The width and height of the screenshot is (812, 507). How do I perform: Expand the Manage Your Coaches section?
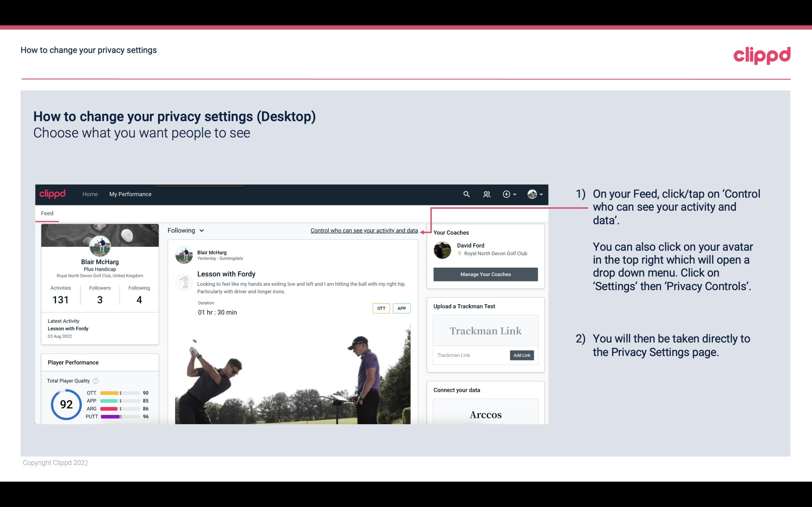(x=486, y=274)
